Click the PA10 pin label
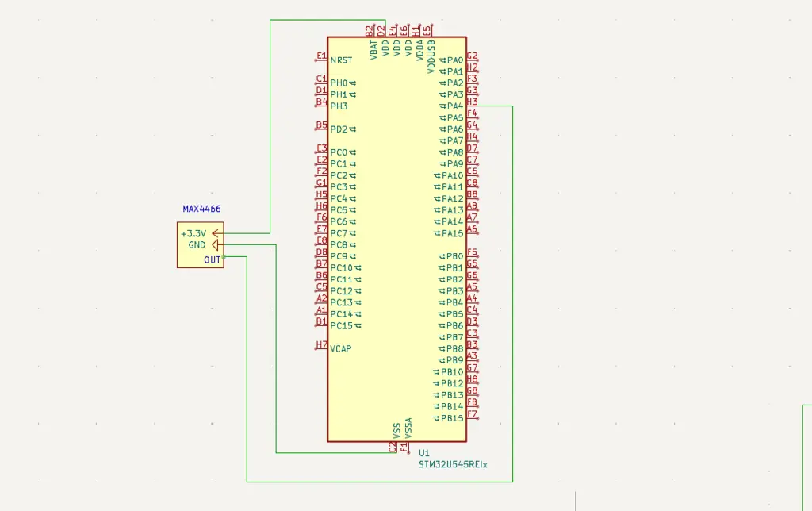The height and width of the screenshot is (511, 812). point(453,175)
